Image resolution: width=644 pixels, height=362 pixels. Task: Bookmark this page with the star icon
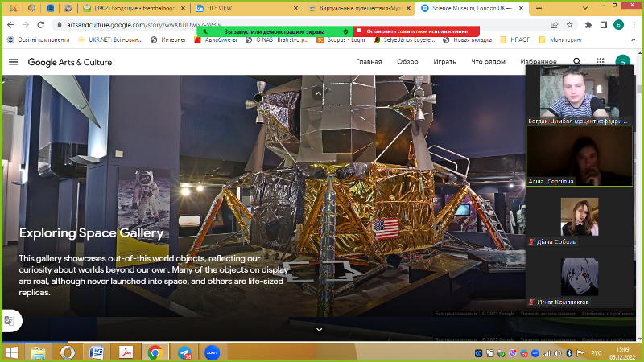pos(570,25)
